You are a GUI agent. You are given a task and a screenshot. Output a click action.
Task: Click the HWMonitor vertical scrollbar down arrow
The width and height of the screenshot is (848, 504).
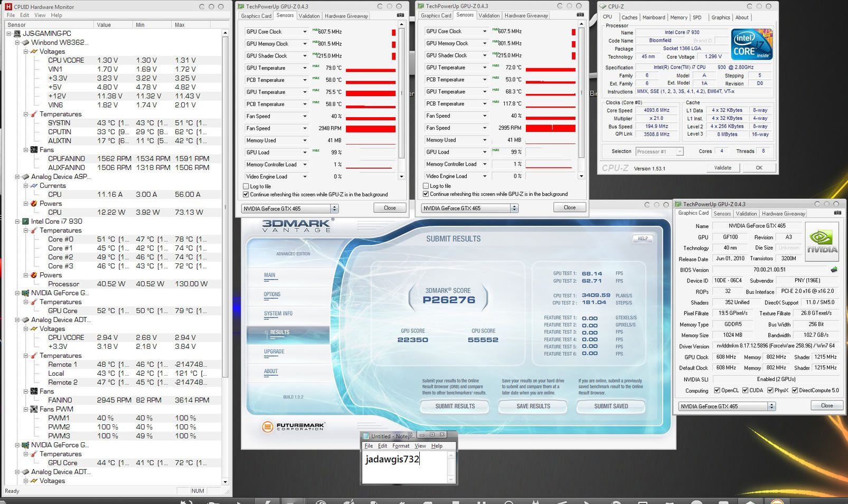[x=225, y=482]
